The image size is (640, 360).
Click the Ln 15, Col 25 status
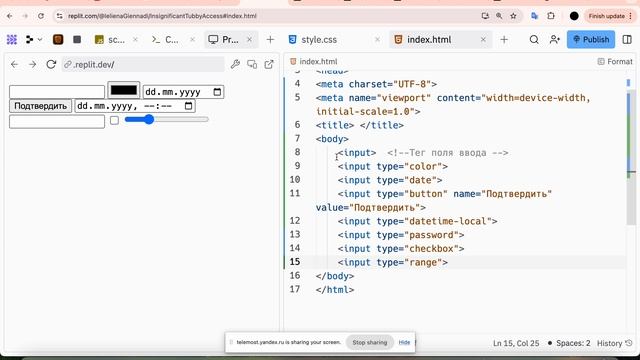pyautogui.click(x=516, y=343)
